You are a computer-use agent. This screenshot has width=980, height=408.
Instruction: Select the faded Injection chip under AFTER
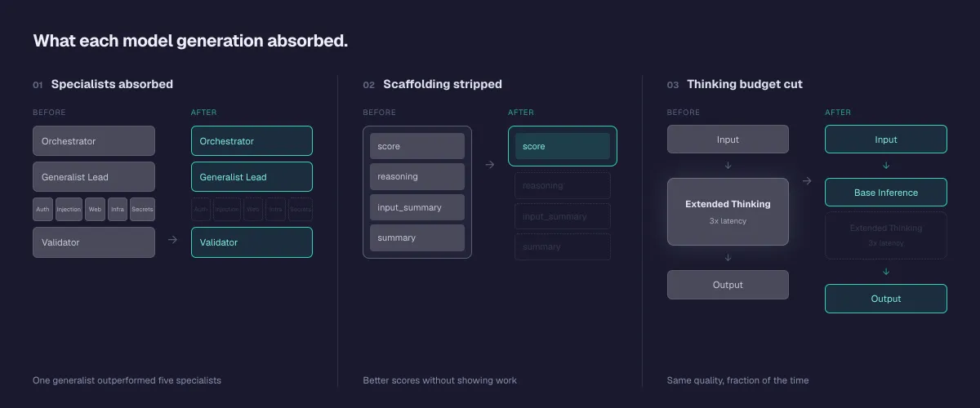click(x=227, y=210)
